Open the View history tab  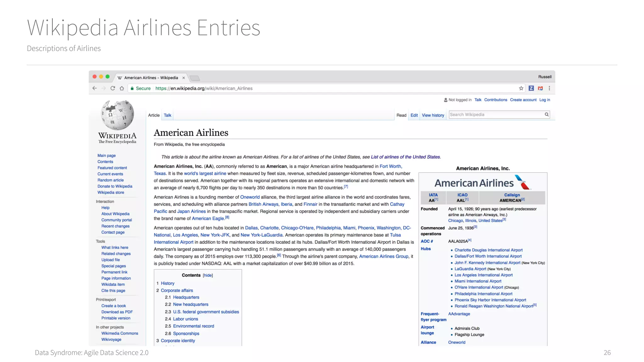pos(433,115)
